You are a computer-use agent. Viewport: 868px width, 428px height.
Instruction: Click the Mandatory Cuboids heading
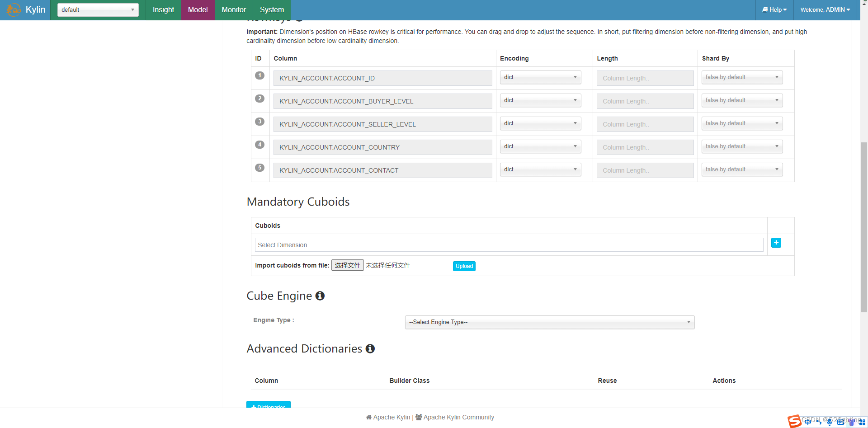point(298,202)
